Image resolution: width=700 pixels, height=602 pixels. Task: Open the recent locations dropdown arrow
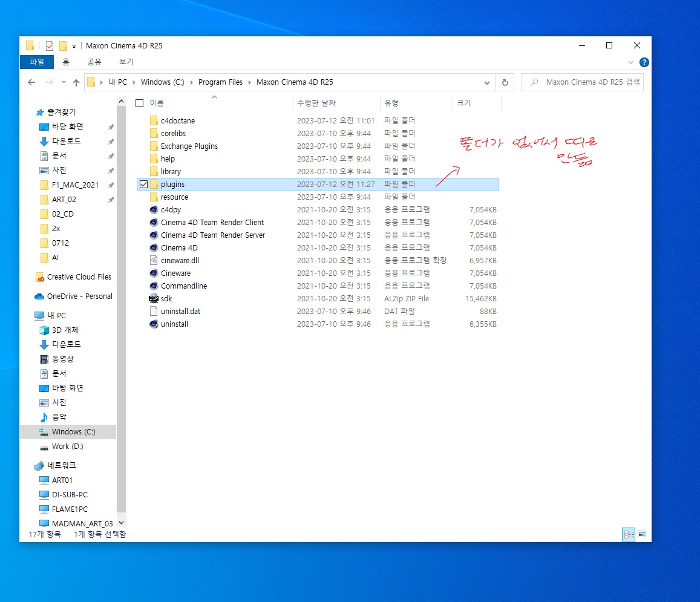pos(64,82)
